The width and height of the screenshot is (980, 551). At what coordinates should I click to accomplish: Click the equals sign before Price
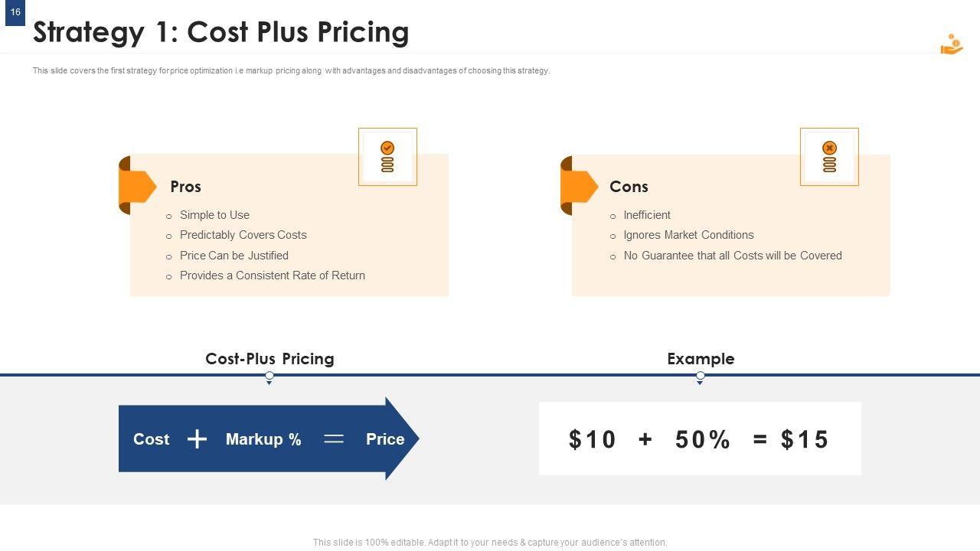[334, 439]
